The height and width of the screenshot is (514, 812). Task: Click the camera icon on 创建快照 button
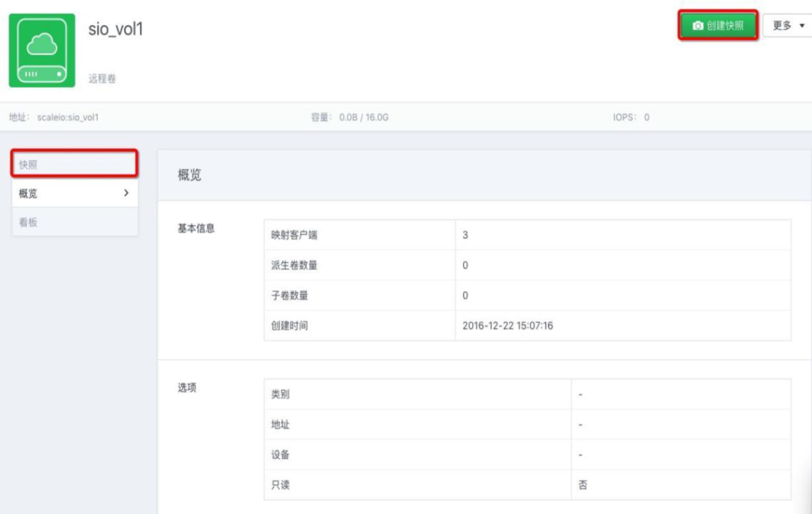(698, 26)
